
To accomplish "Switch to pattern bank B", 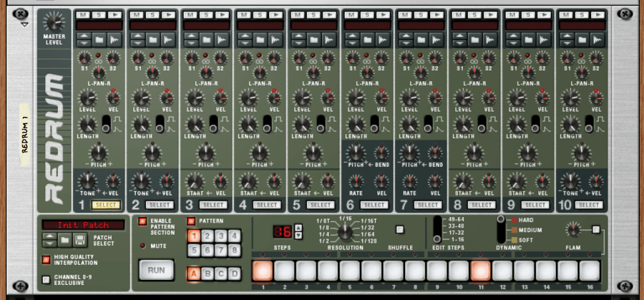I will tap(208, 274).
